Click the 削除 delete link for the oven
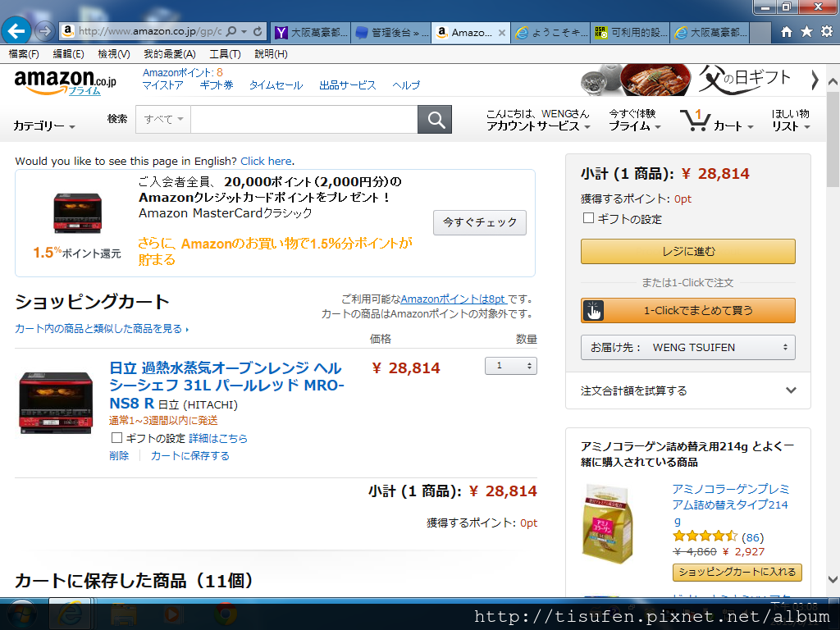Viewport: 840px width, 630px height. point(119,456)
